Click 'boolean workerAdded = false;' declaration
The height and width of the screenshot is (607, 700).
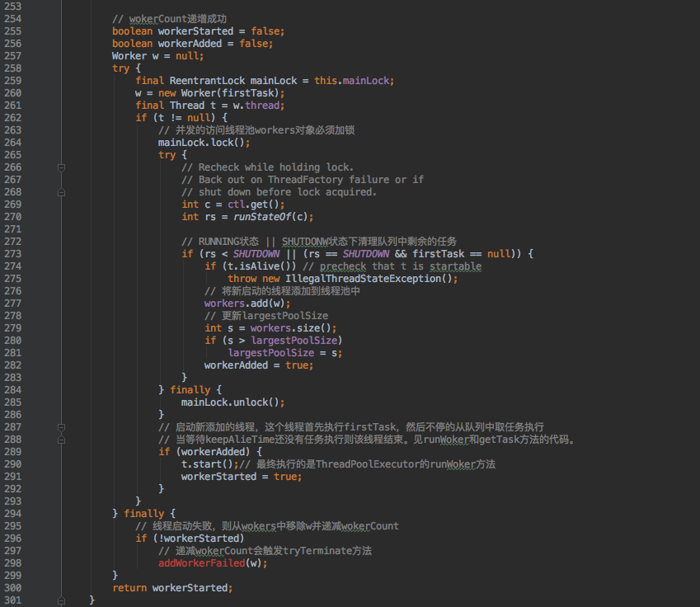click(x=192, y=44)
